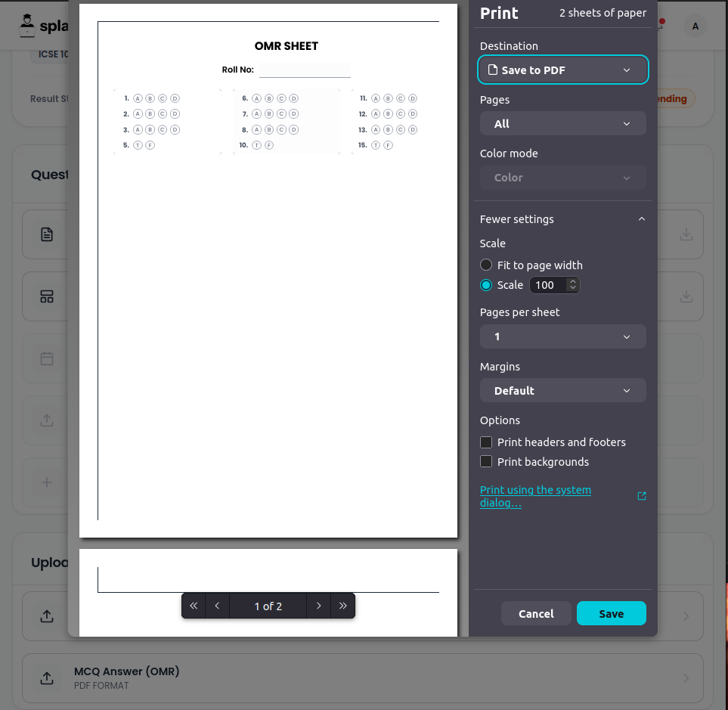The height and width of the screenshot is (710, 728).
Task: Cancel the print dialog
Action: pyautogui.click(x=536, y=613)
